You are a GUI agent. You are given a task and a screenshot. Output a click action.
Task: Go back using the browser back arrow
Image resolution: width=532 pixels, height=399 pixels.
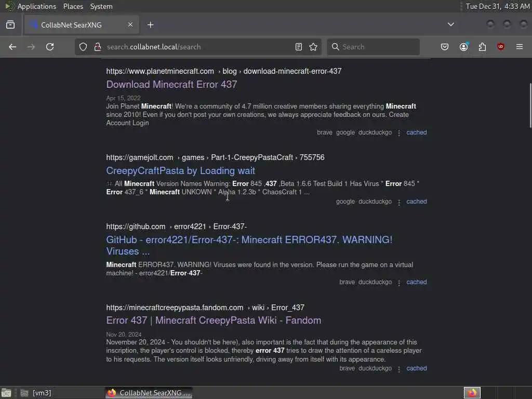[12, 47]
